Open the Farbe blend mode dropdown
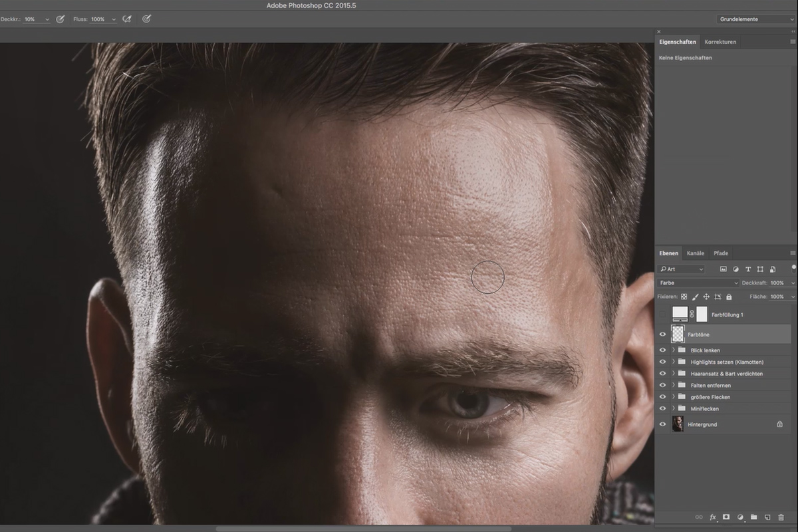Screen dimensions: 798x532 698,283
